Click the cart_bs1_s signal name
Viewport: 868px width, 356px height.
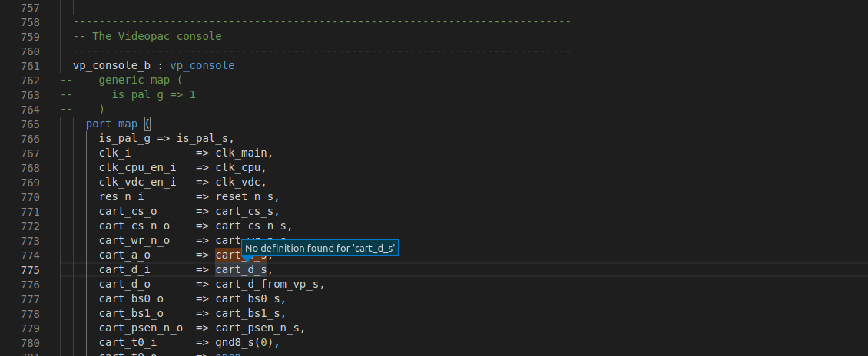click(248, 314)
